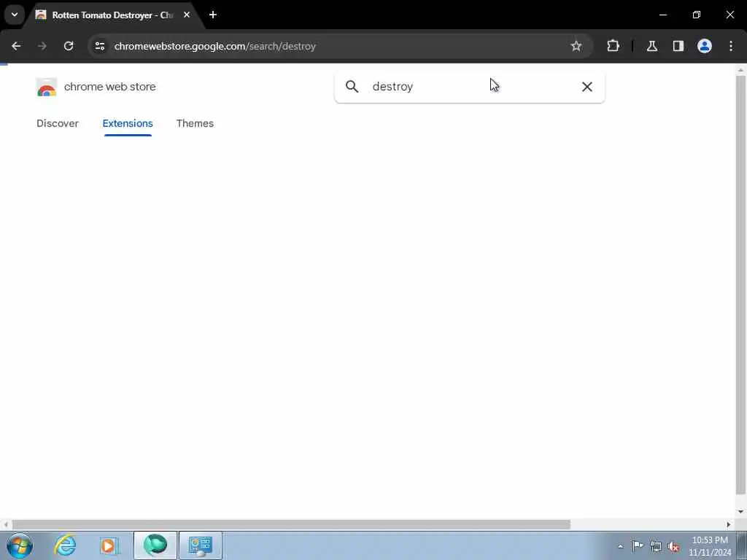The image size is (747, 560).
Task: Go back to the previous page
Action: click(16, 46)
